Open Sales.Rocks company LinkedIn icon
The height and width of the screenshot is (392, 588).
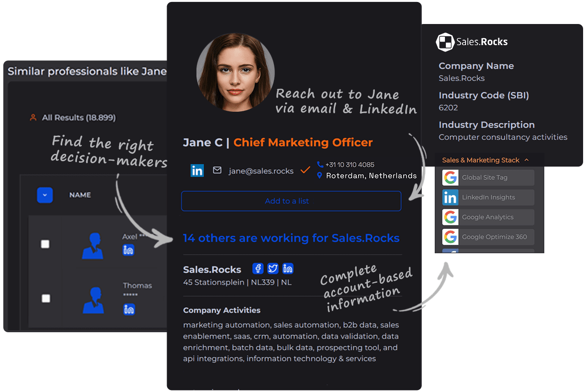click(288, 269)
